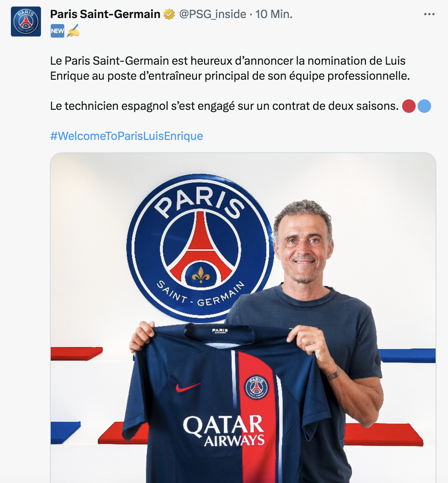This screenshot has width=448, height=483.
Task: Click the PARIS label on jersey collar
Action: tap(220, 331)
